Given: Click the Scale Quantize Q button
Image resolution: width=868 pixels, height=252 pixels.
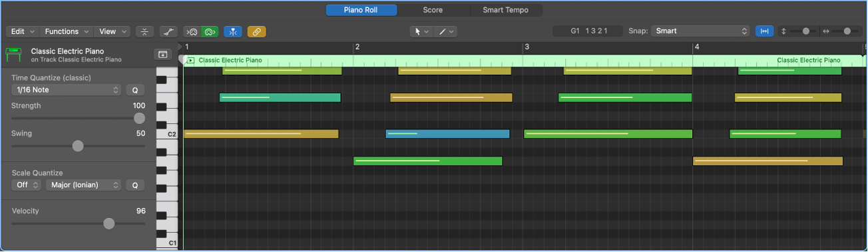Looking at the screenshot, I should (135, 185).
